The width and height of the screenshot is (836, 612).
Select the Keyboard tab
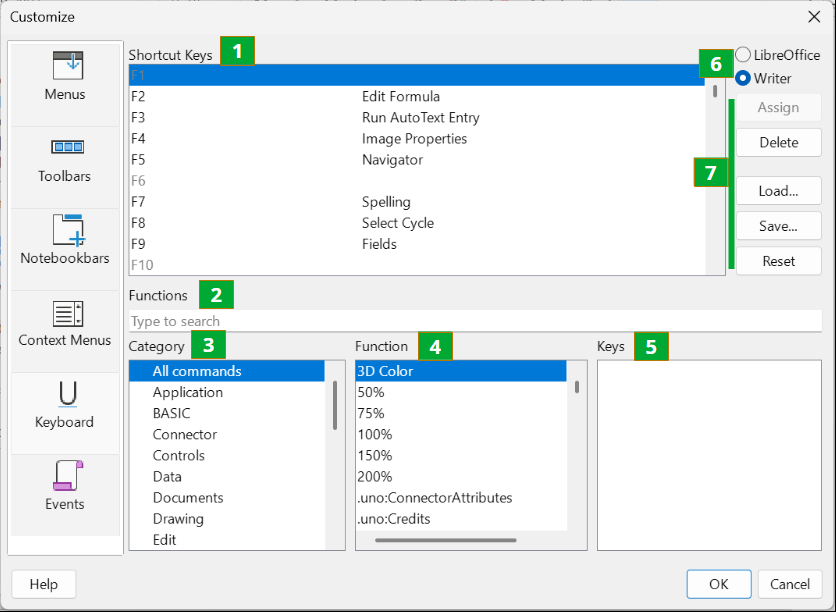pyautogui.click(x=65, y=414)
